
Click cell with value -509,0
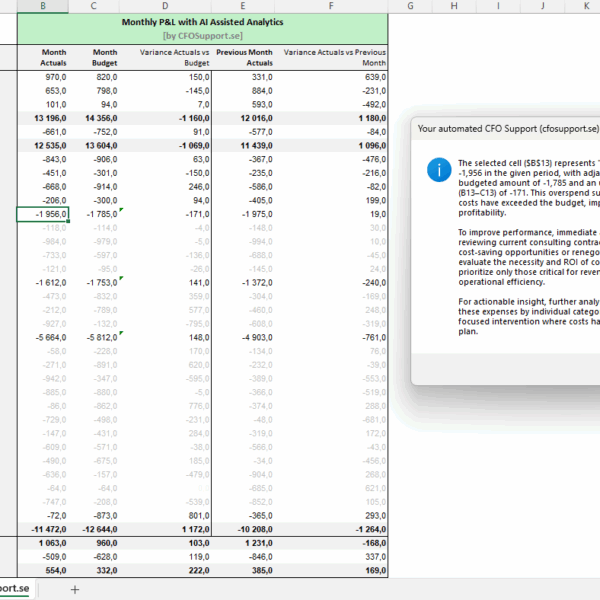pyautogui.click(x=43, y=557)
